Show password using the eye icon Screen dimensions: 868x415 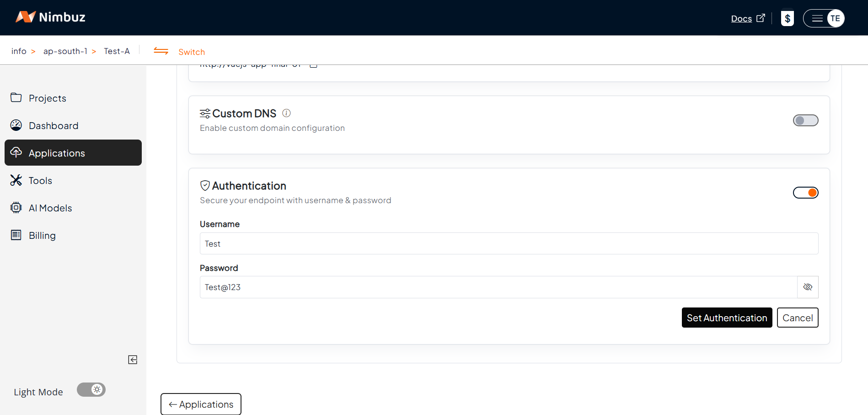(x=808, y=287)
